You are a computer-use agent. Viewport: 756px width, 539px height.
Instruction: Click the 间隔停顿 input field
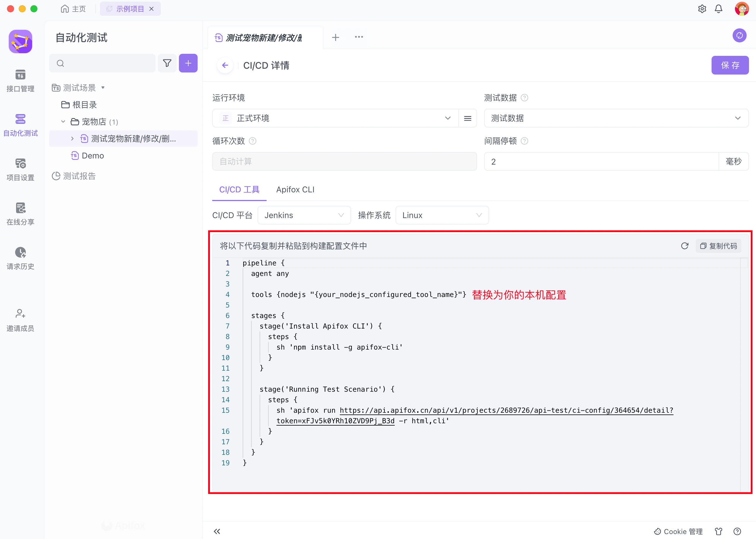601,162
